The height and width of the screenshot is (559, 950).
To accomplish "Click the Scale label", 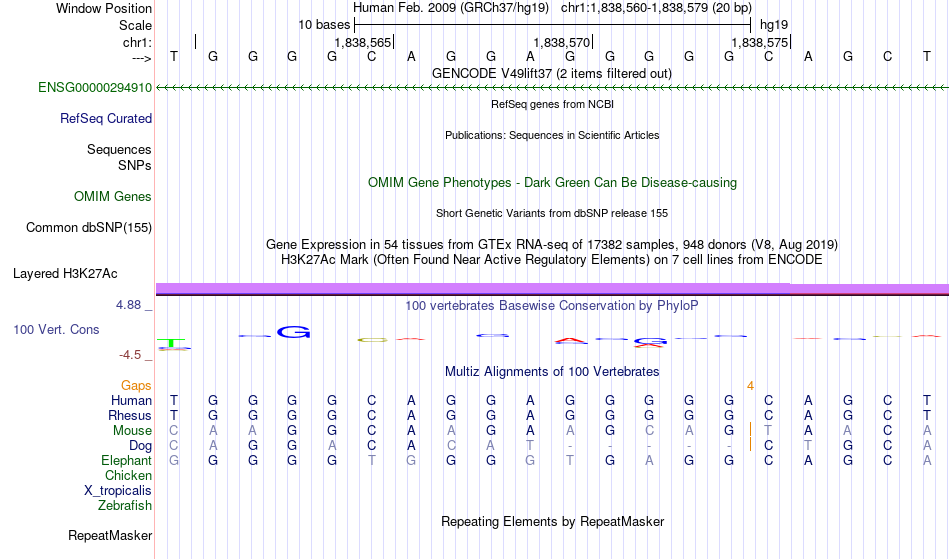I will 136,25.
